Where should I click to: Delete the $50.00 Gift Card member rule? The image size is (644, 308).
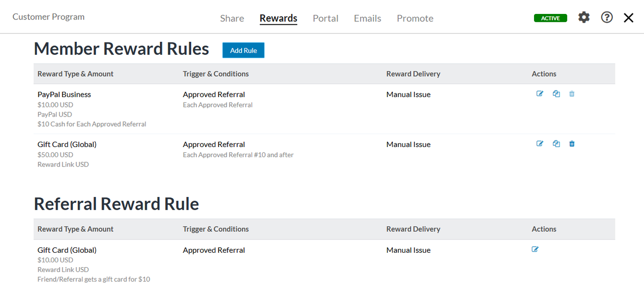572,144
